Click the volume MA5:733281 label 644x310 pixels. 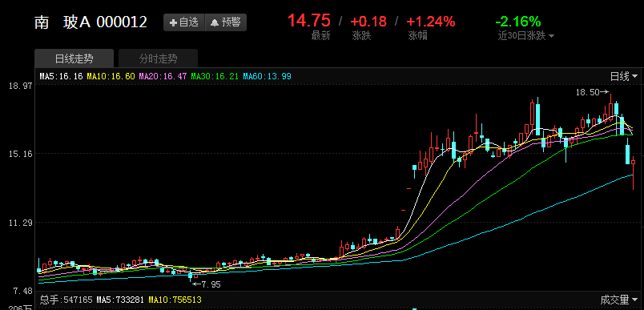pyautogui.click(x=120, y=300)
